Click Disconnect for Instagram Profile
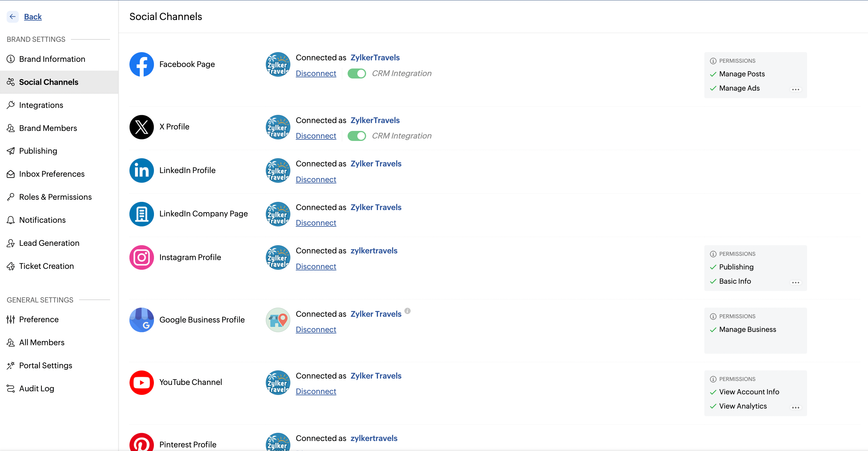868x451 pixels. click(316, 266)
